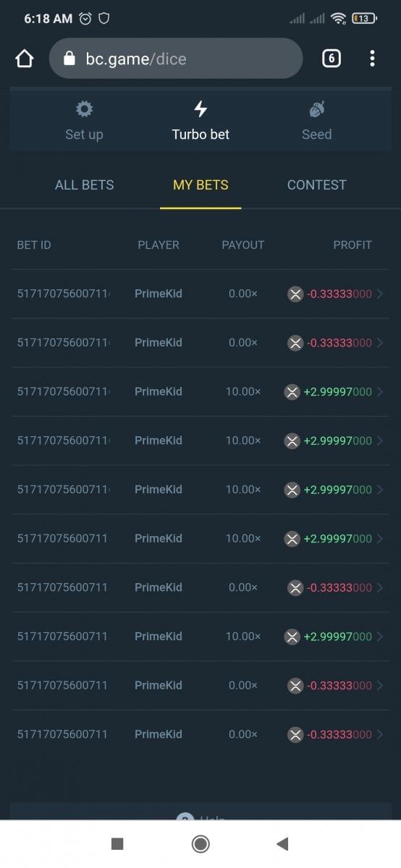Click PrimeKid player name in first row
Screen dimensions: 401x868
tap(159, 294)
